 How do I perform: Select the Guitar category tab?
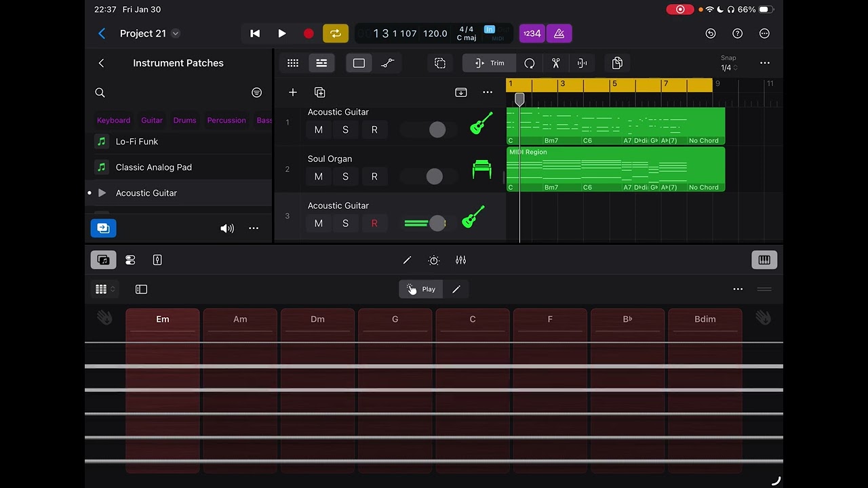[x=152, y=120]
